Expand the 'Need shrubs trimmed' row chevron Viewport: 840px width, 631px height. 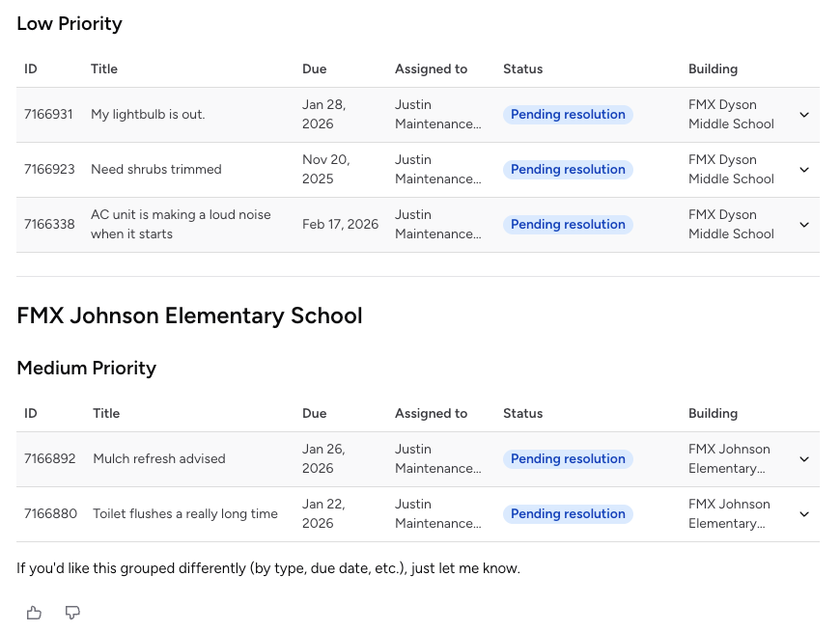coord(803,170)
